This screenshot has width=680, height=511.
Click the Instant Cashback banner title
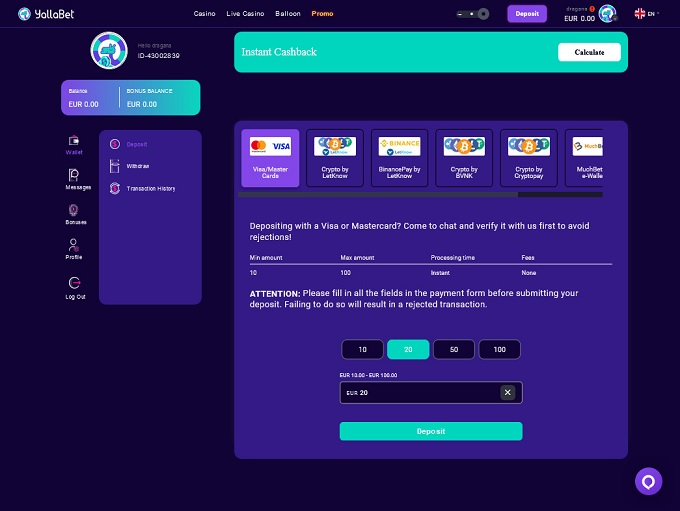point(279,52)
